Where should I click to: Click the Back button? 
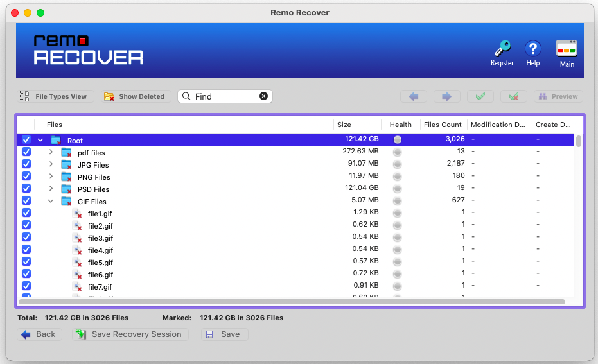[39, 334]
